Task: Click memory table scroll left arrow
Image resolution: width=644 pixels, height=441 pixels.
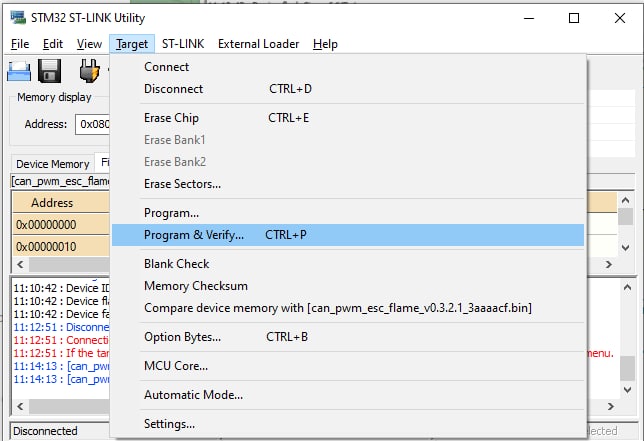Action: (20, 264)
